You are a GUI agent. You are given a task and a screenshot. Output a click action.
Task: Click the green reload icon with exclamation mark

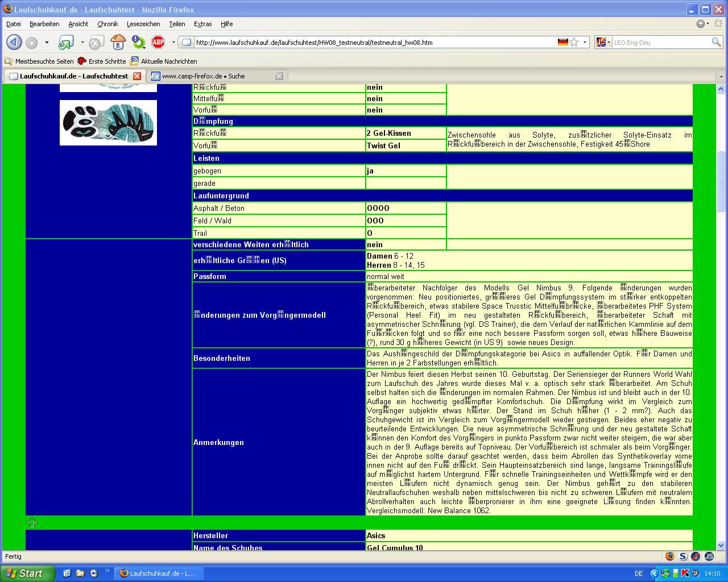(x=138, y=43)
